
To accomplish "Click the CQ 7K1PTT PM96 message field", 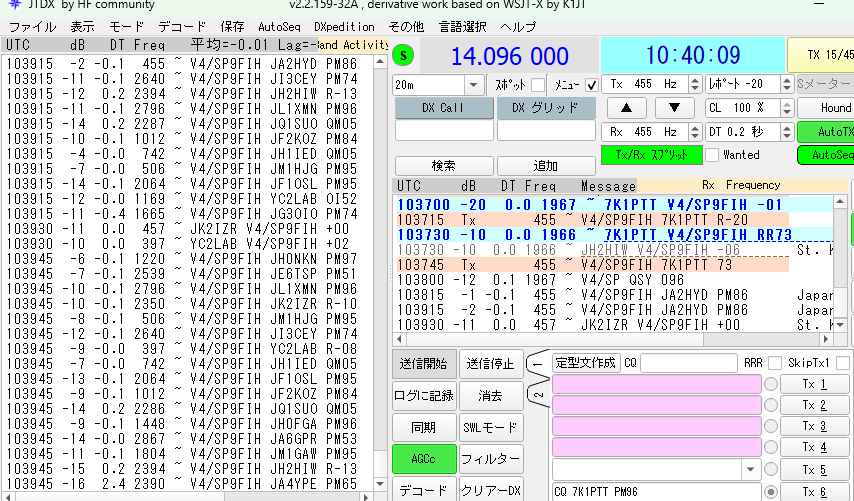I will 656,492.
